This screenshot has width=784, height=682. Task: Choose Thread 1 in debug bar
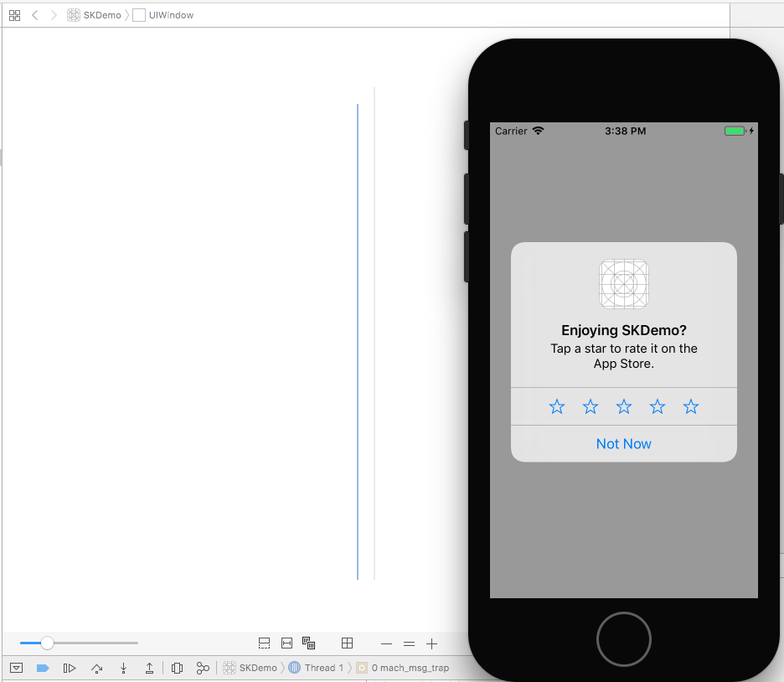(x=316, y=668)
